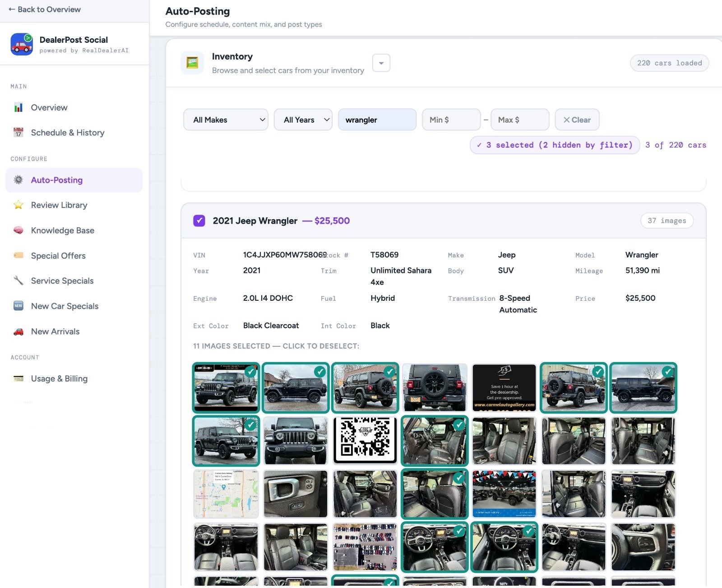722x588 pixels.
Task: Go to Review Library
Action: click(x=59, y=205)
